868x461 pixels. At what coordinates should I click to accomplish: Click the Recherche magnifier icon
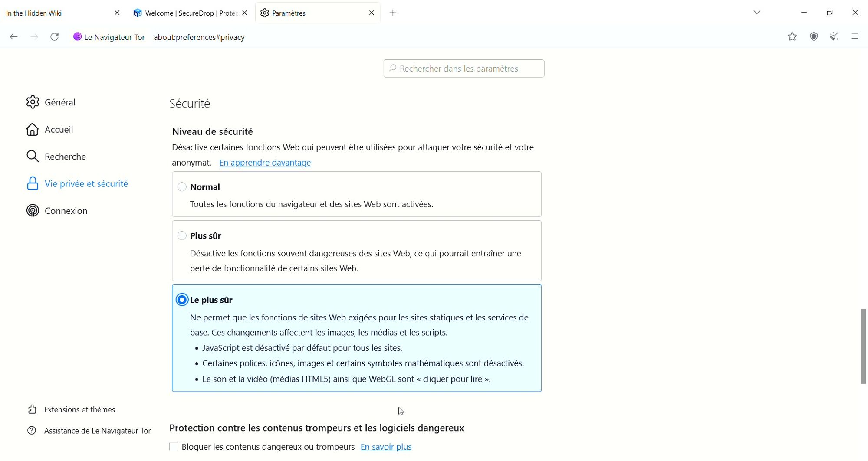pos(33,157)
